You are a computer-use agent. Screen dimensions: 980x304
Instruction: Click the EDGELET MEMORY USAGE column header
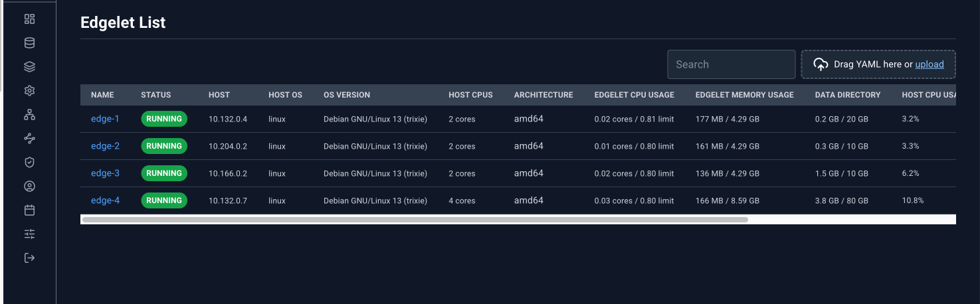click(x=745, y=95)
